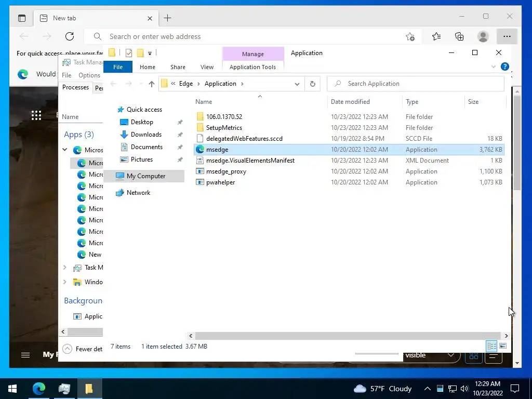The image size is (532, 399).
Task: Click the Search Application box
Action: point(416,84)
